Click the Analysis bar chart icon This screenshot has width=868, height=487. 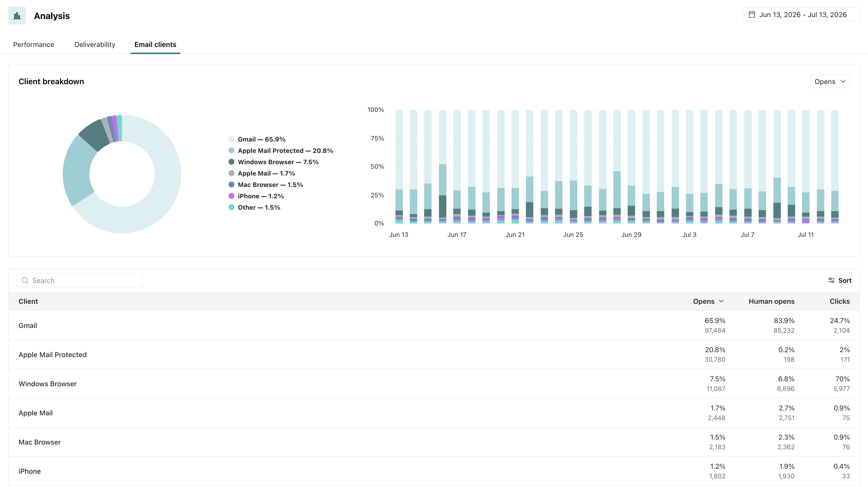[17, 16]
